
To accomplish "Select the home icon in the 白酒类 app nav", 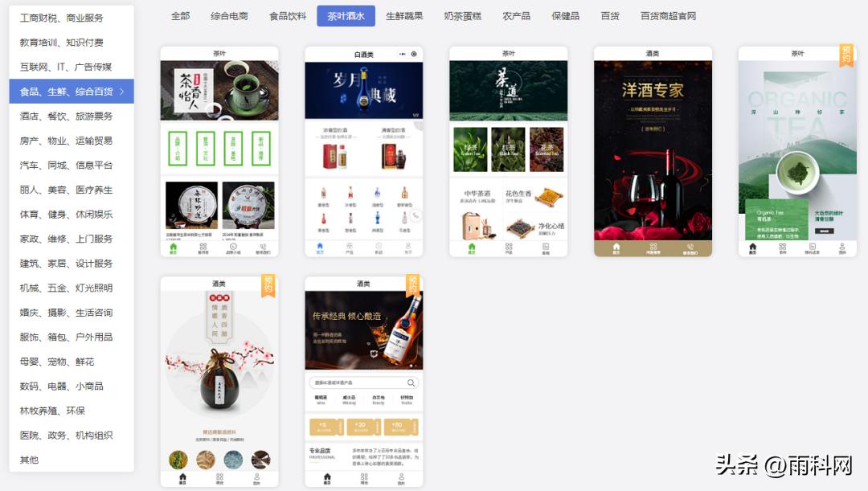I will pyautogui.click(x=321, y=246).
